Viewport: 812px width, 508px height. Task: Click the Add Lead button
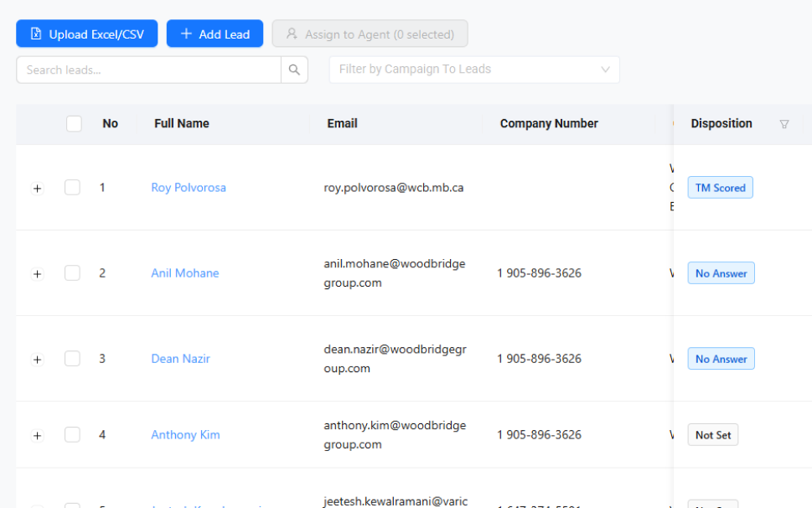215,34
